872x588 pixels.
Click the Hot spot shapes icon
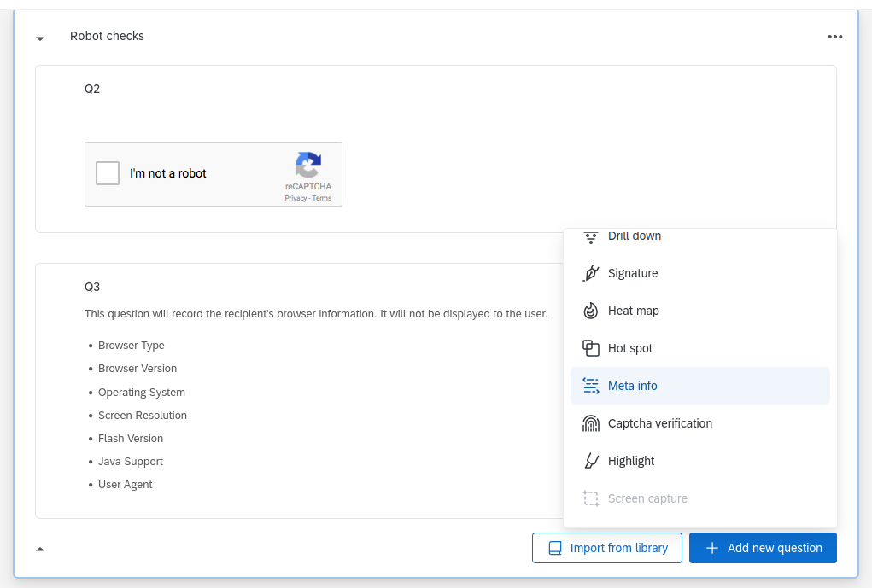click(590, 348)
